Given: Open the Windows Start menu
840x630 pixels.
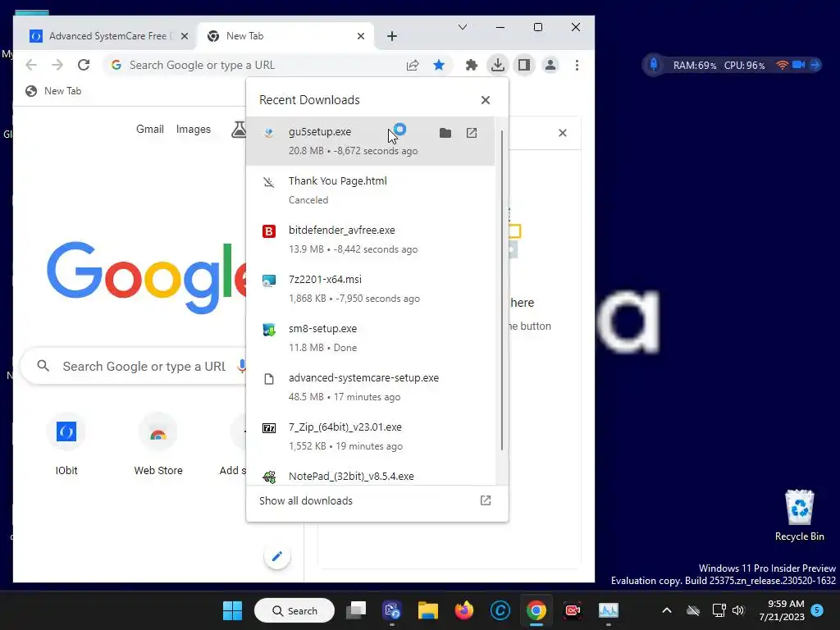Looking at the screenshot, I should (232, 610).
